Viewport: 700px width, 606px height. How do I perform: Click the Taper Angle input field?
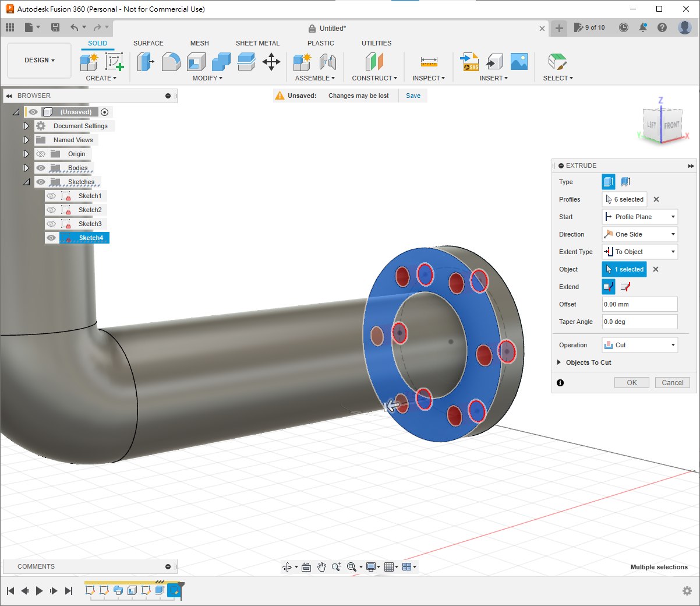point(639,322)
